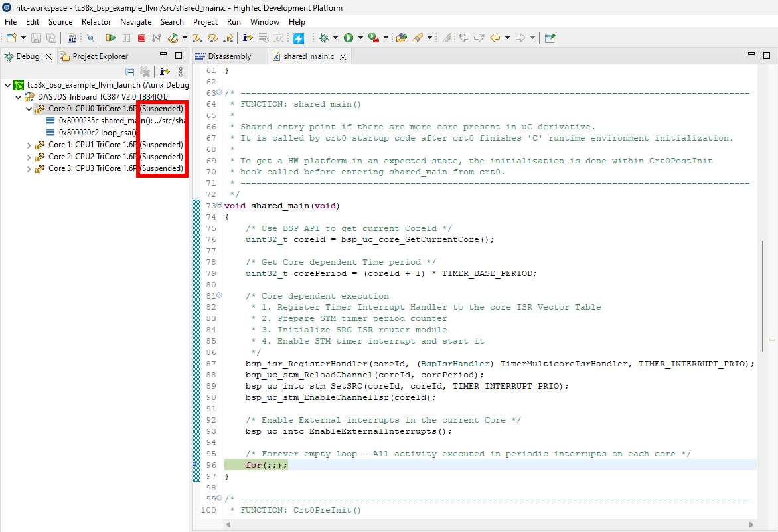Click the blue lightning flash icon
The height and width of the screenshot is (532, 778).
tap(299, 38)
